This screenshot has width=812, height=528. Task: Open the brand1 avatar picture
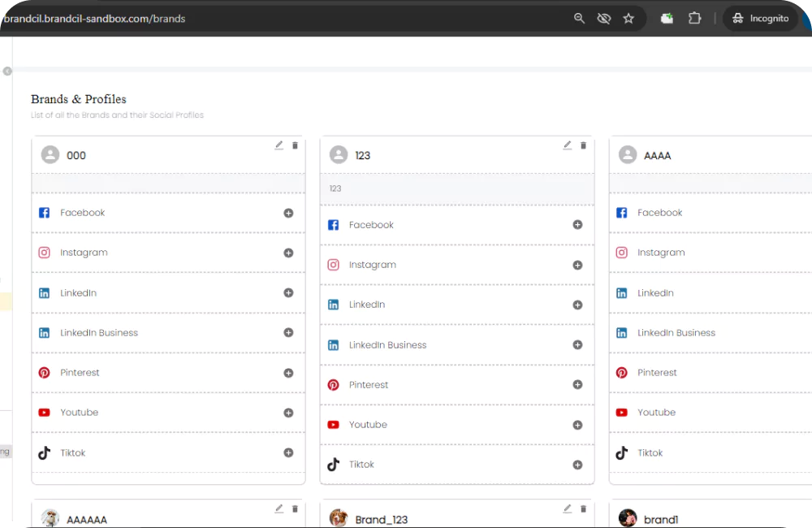coord(628,518)
